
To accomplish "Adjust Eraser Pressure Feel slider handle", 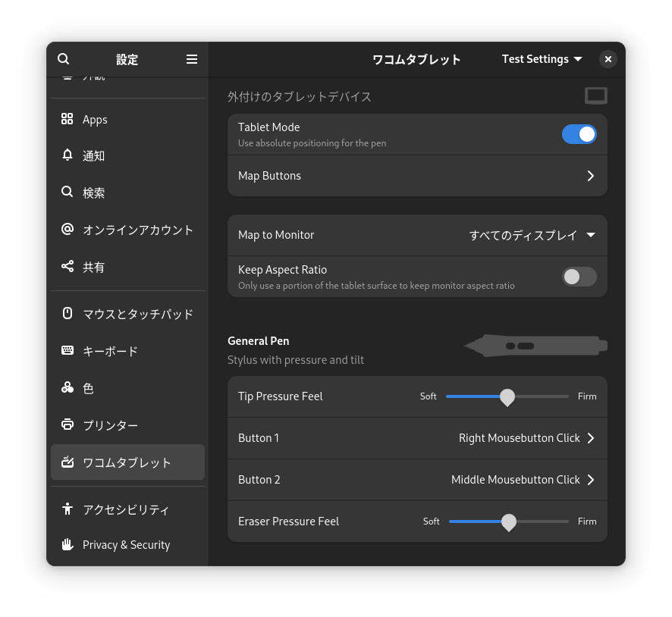I will (x=509, y=522).
